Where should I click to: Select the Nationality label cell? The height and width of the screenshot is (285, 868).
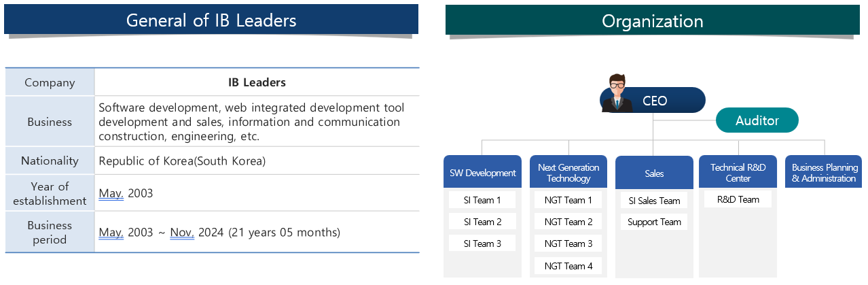click(x=50, y=161)
